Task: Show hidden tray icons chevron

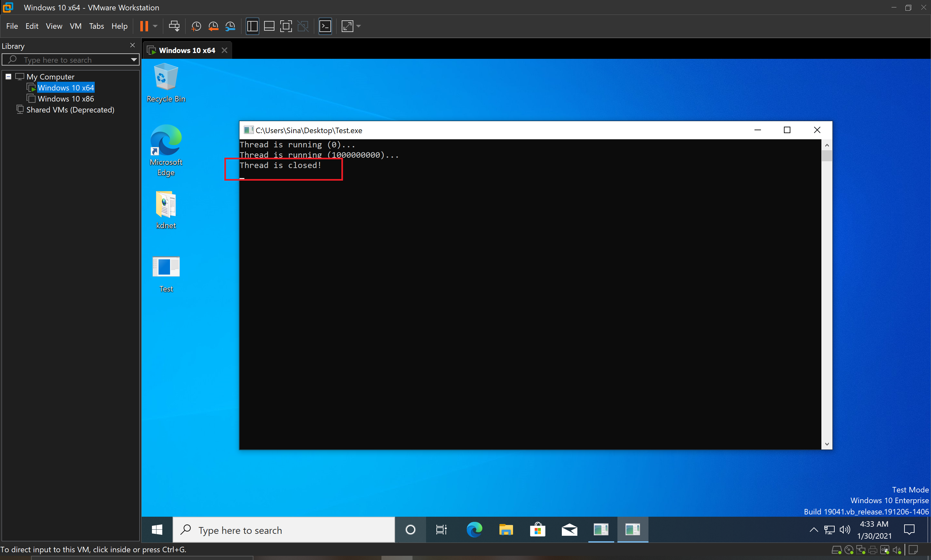Action: (x=814, y=530)
